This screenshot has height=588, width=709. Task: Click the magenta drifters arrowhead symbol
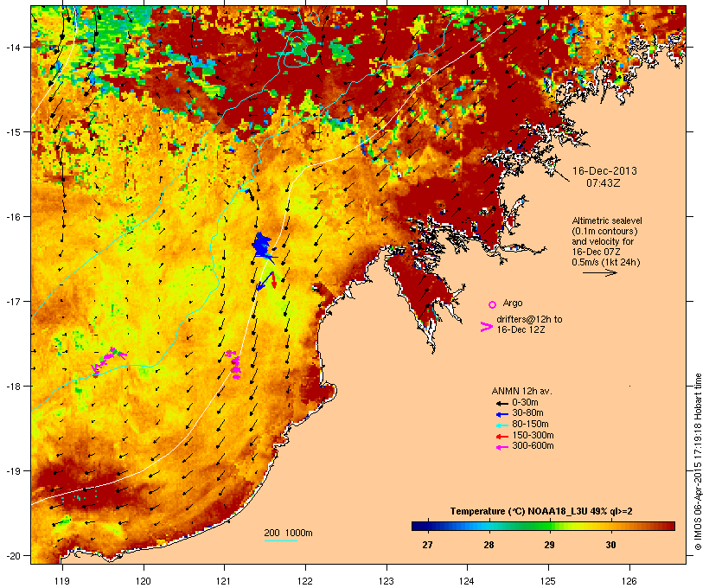(487, 327)
